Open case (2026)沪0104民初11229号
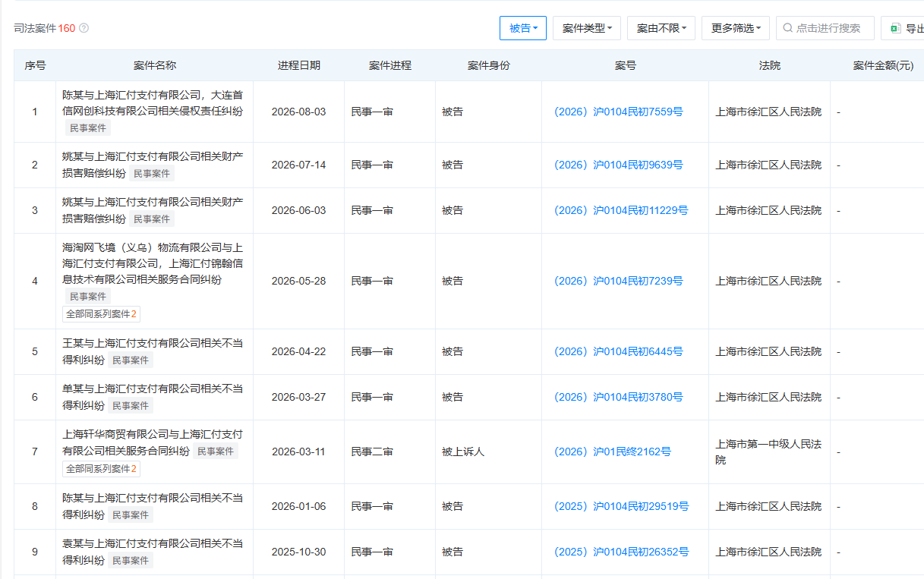 click(621, 210)
